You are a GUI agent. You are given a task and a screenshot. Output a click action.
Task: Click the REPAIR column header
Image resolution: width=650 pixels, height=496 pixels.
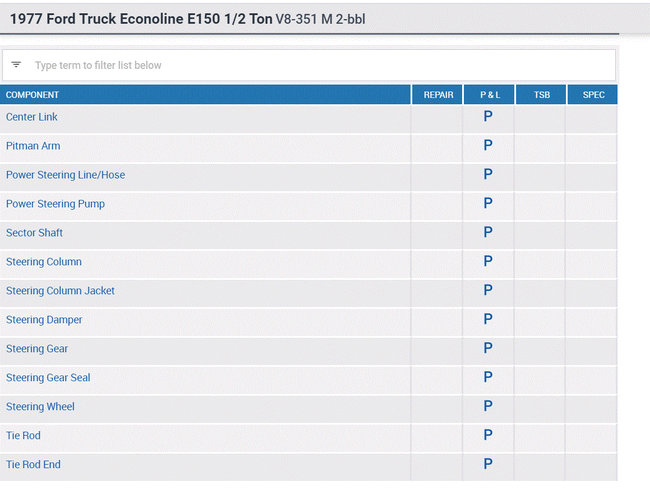click(x=438, y=95)
